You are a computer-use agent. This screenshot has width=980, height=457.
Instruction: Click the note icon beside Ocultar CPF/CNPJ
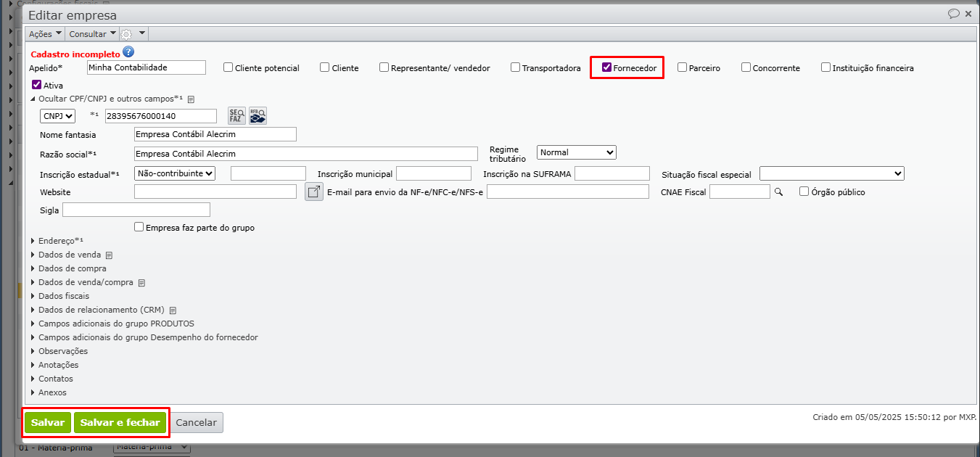click(x=191, y=99)
